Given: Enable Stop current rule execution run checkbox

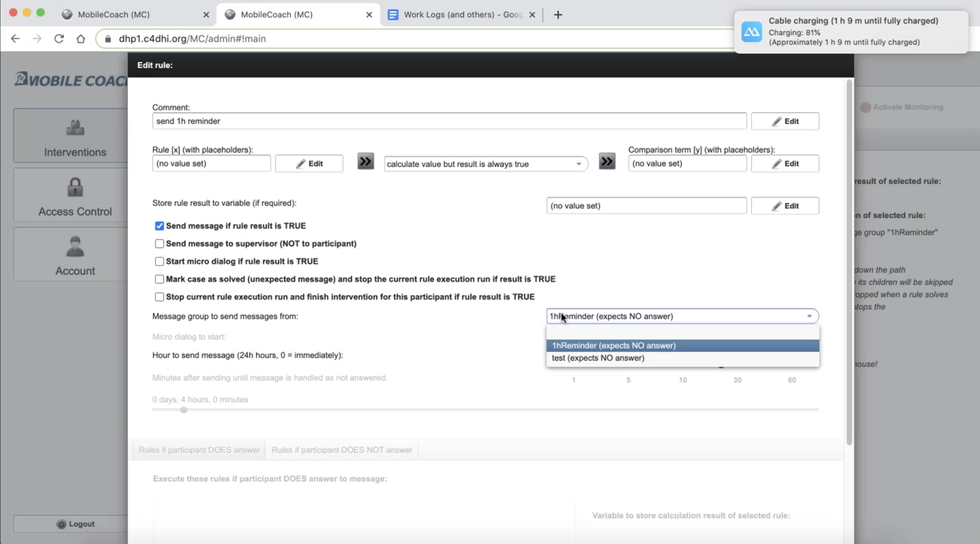Looking at the screenshot, I should (159, 297).
